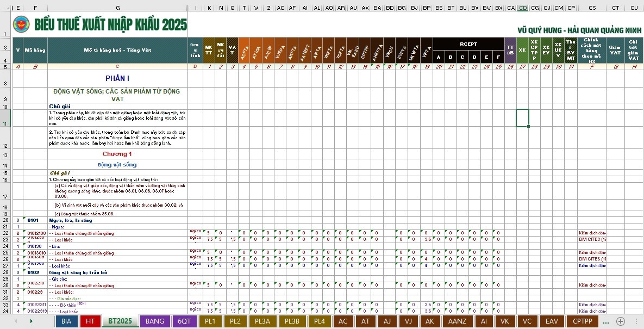Click the customs emblem logo
The height and width of the screenshot is (329, 644).
pyautogui.click(x=22, y=24)
